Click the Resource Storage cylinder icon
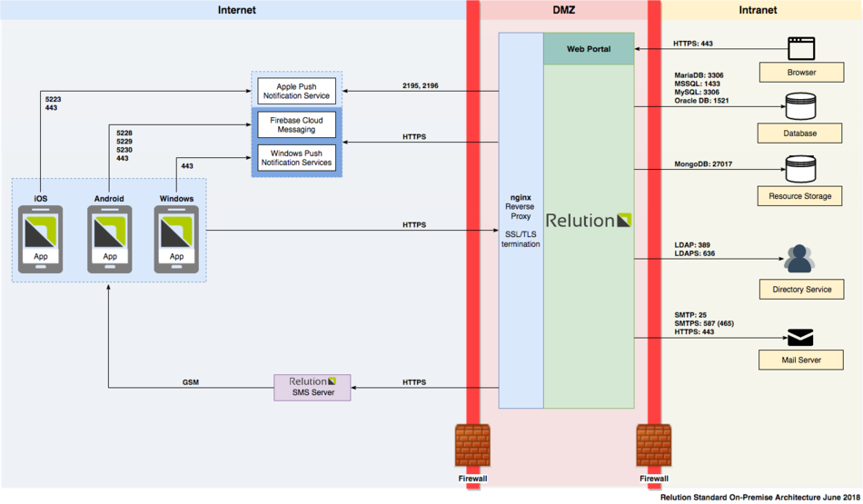Viewport: 863px width, 504px height. click(x=800, y=170)
